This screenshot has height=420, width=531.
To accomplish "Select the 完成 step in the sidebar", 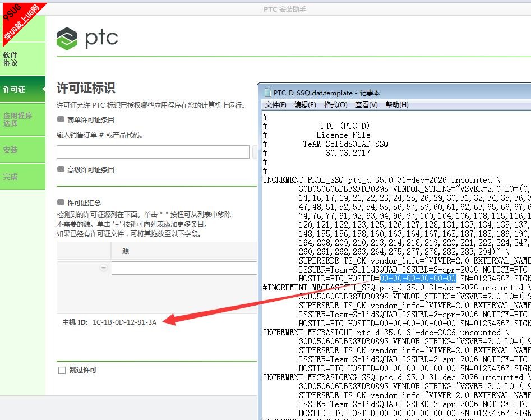I will [x=22, y=177].
